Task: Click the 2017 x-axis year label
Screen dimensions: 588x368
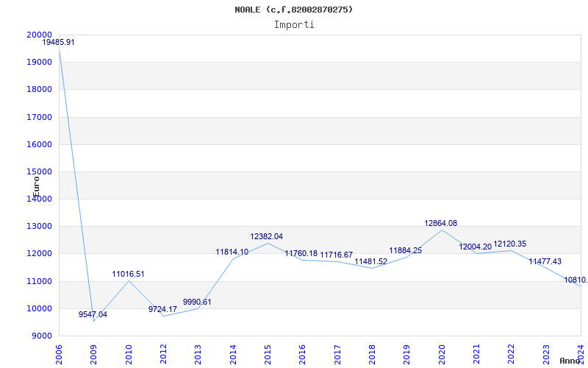Action: coord(337,354)
